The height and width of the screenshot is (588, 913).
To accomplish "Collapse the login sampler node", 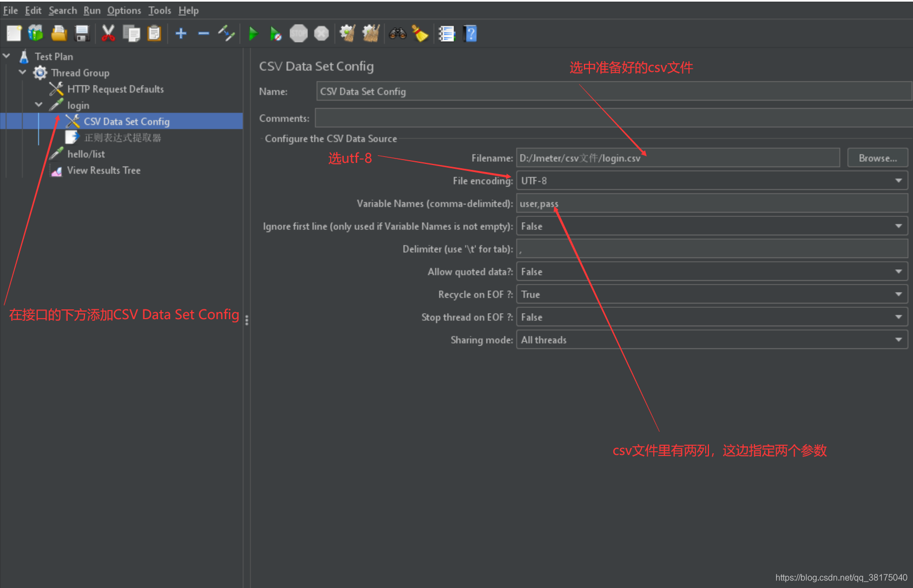I will 39,104.
